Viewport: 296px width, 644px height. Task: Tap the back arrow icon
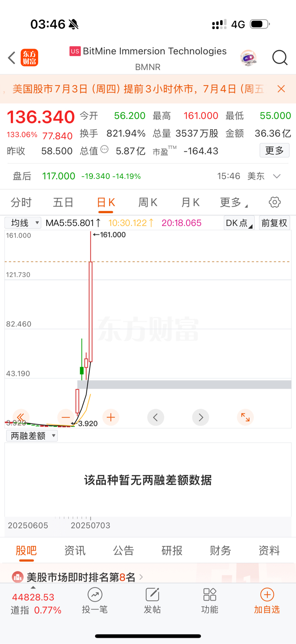(12, 58)
